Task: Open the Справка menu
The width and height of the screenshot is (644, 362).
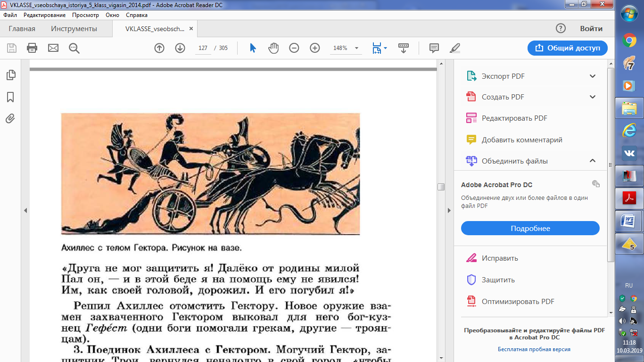Action: 137,15
